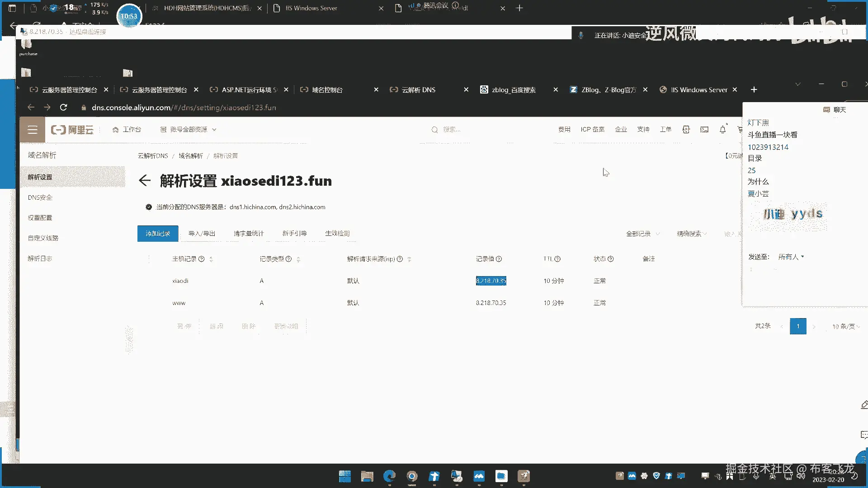
Task: Open the 全部记录 filter dropdown
Action: pyautogui.click(x=642, y=234)
